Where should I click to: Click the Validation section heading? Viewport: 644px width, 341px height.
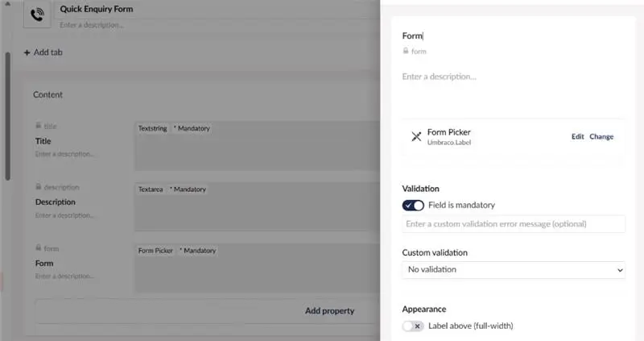420,189
